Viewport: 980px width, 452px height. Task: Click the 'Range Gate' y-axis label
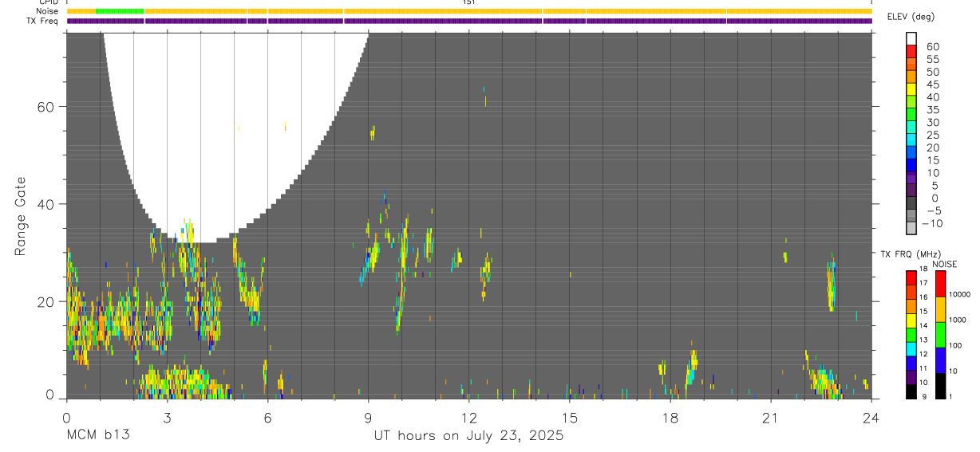pos(20,216)
